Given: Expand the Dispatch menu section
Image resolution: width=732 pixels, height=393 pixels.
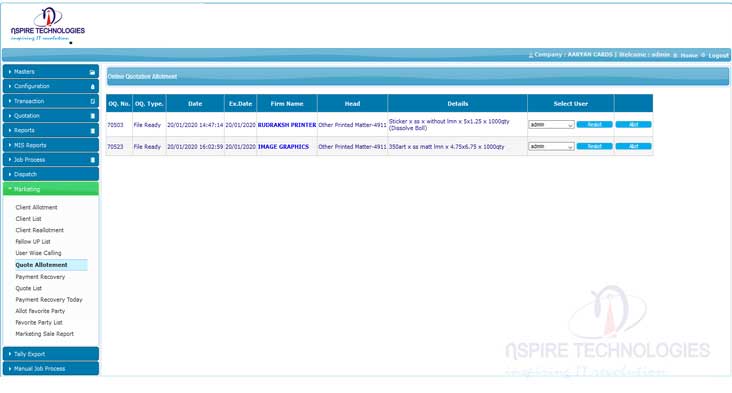Looking at the screenshot, I should (x=51, y=174).
